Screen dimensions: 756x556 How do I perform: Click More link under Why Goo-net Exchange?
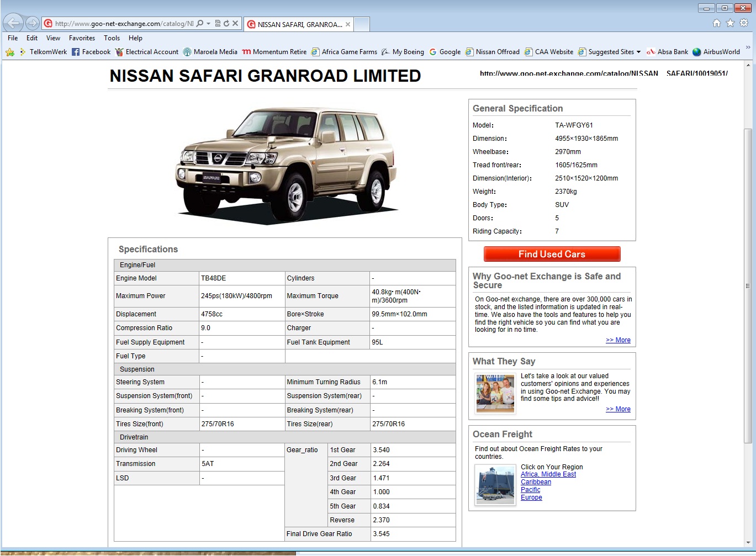pyautogui.click(x=618, y=340)
